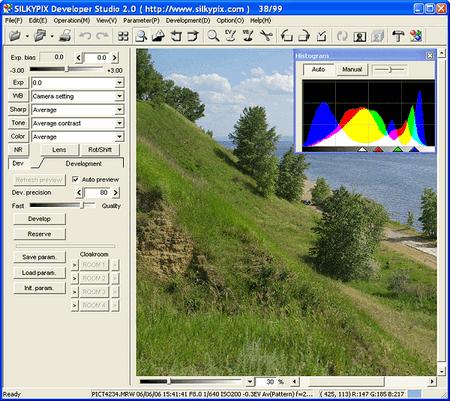The width and height of the screenshot is (450, 401).
Task: Select the magnifying glass zoom tool
Action: [x=213, y=35]
